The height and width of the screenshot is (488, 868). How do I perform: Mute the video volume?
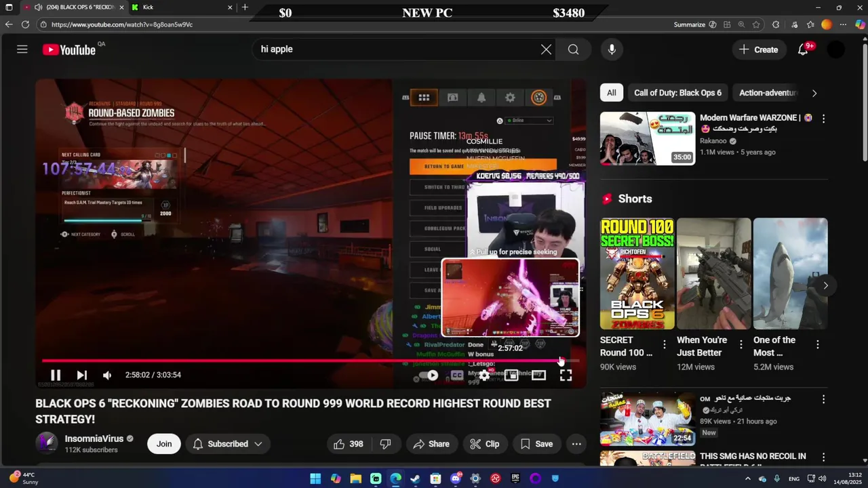coord(107,375)
